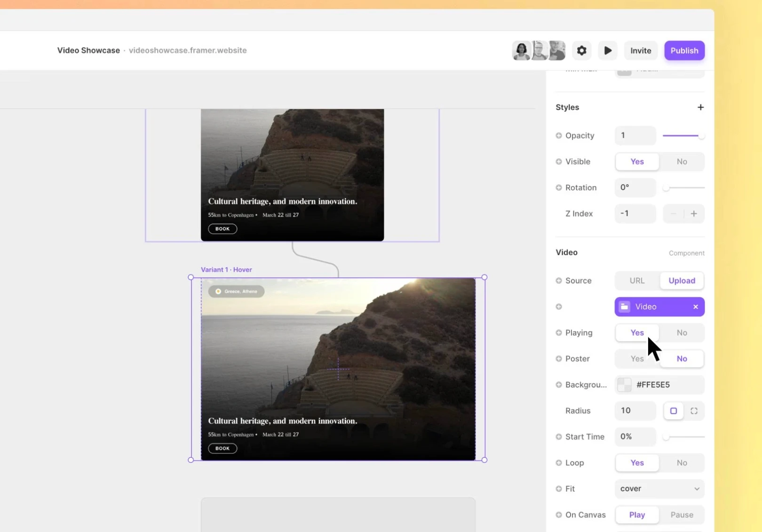This screenshot has width=762, height=532.
Task: Set Playing to Yes
Action: [637, 333]
